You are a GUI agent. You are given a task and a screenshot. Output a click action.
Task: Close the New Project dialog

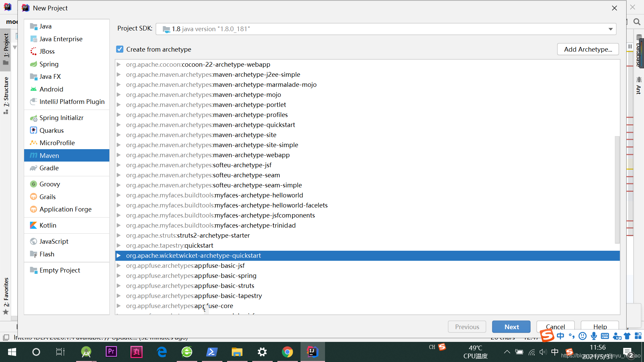[614, 8]
